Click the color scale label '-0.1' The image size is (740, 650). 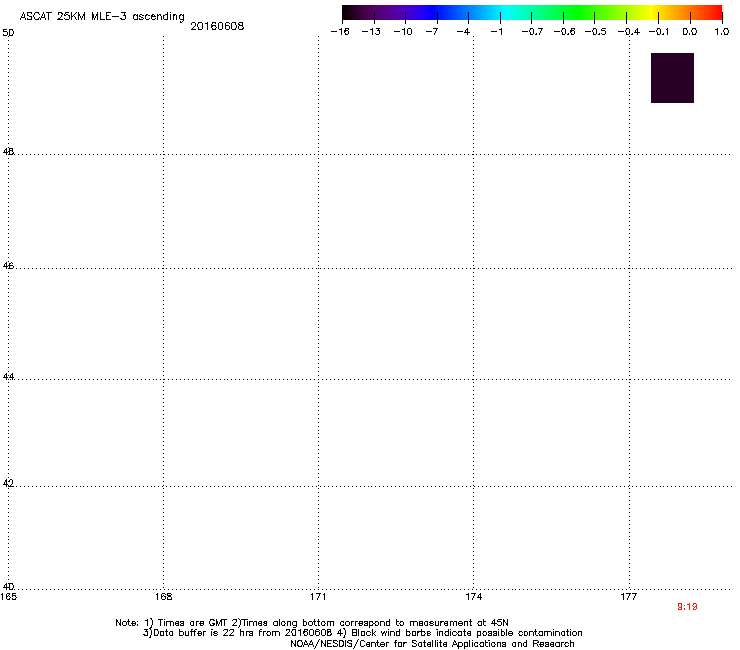coord(659,32)
